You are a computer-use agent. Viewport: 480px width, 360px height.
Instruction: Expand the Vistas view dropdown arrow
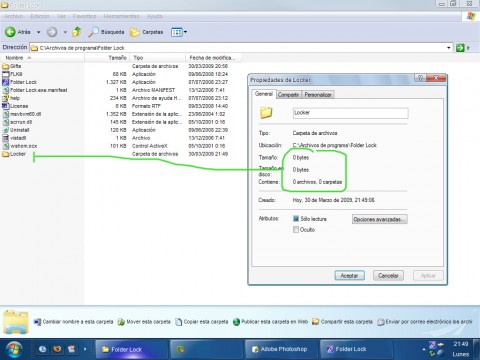click(x=185, y=32)
